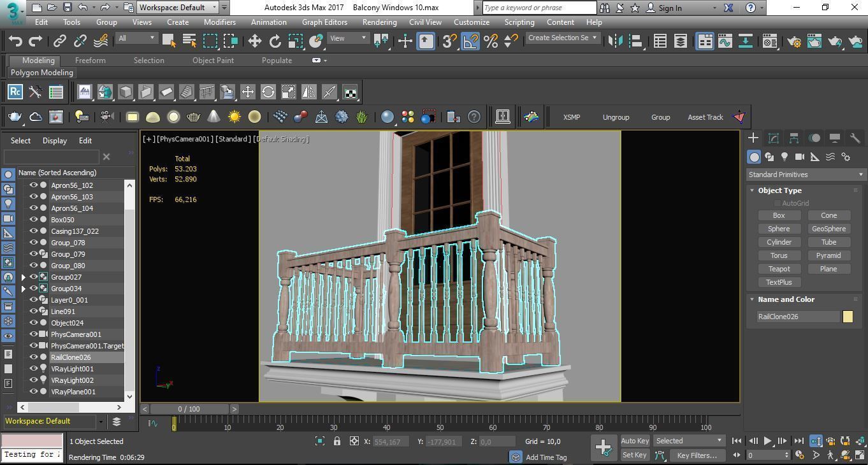Image resolution: width=868 pixels, height=465 pixels.
Task: Open the Standard Primitives dropdown
Action: pos(806,175)
